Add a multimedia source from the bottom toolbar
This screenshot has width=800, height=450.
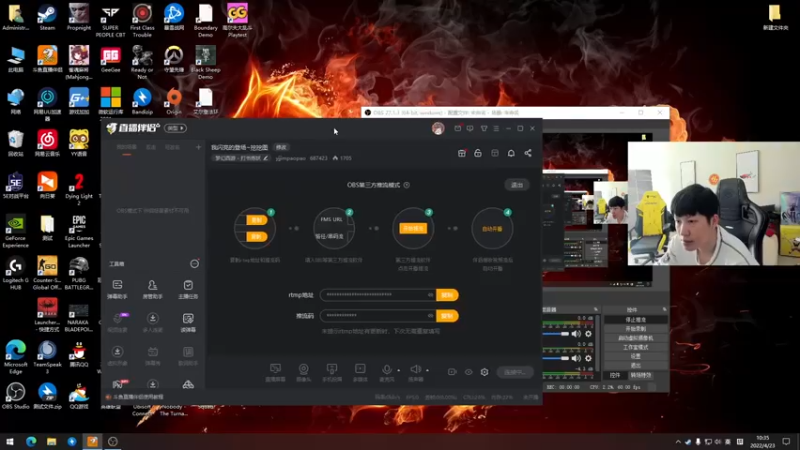coord(360,372)
